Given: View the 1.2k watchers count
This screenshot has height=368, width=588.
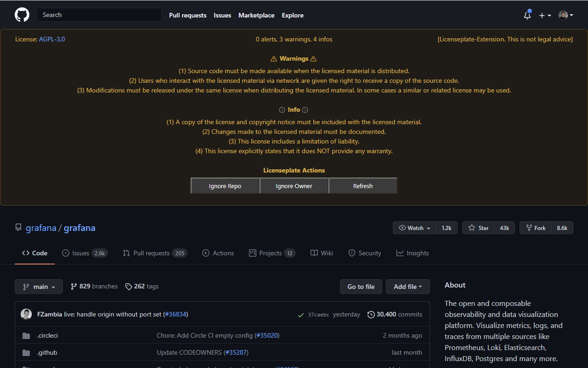Looking at the screenshot, I should pyautogui.click(x=447, y=228).
